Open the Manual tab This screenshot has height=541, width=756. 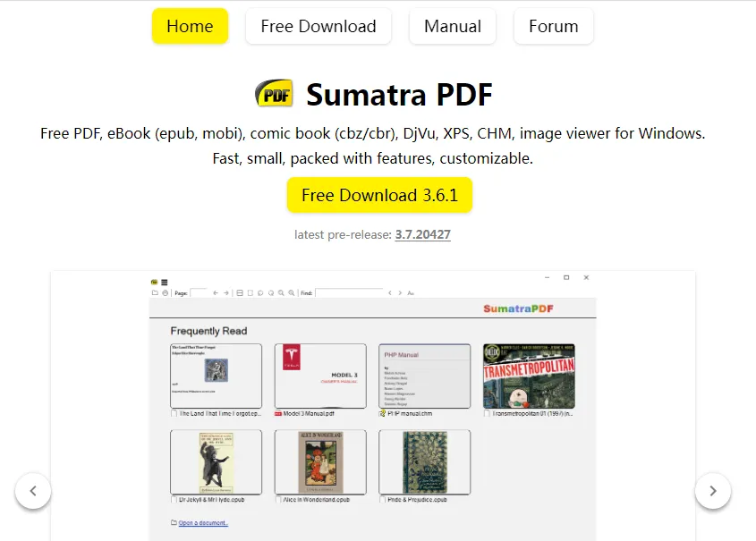point(452,26)
